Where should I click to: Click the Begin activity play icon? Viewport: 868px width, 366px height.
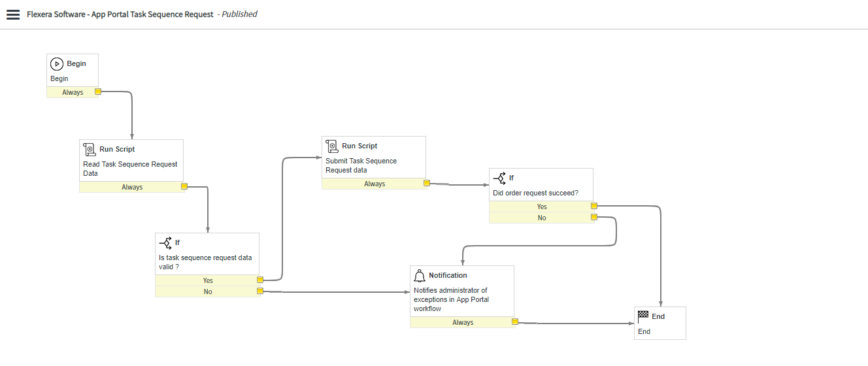click(57, 64)
